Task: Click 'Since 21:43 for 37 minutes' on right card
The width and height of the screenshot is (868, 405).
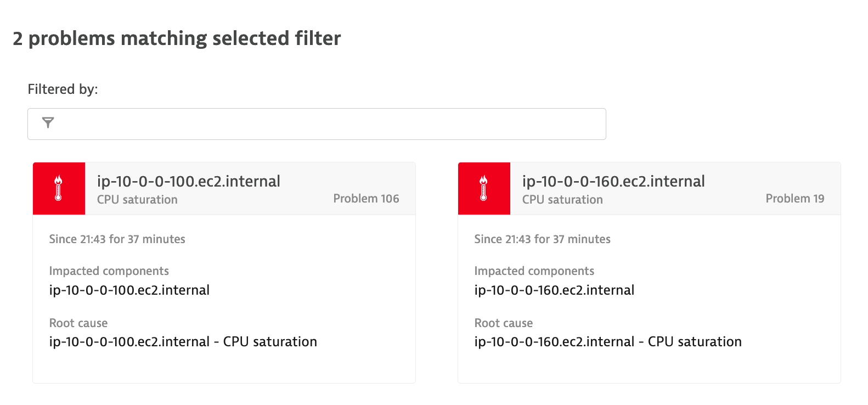Action: (543, 239)
